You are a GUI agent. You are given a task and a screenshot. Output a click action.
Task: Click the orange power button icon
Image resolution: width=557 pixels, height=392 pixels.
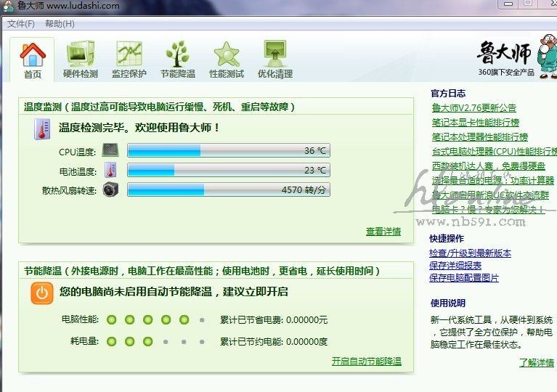(42, 293)
